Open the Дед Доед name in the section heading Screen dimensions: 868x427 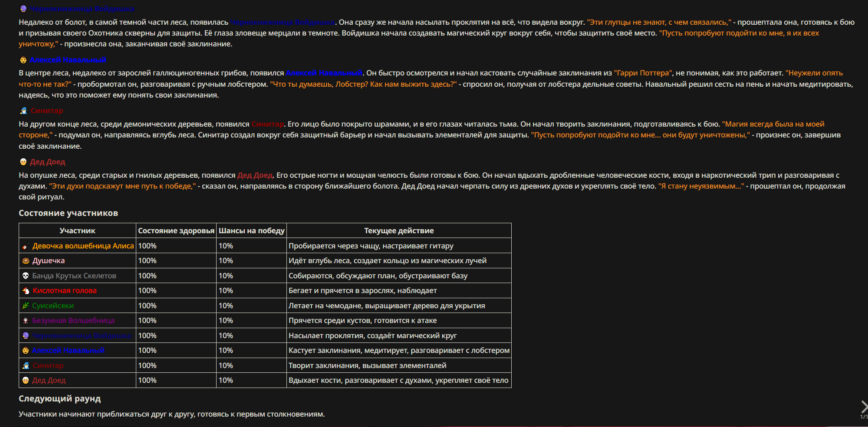[47, 162]
